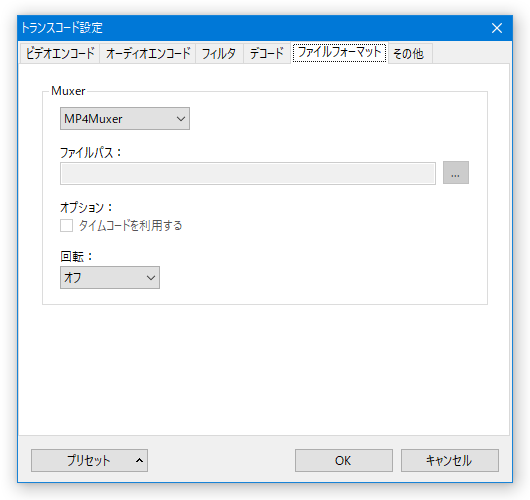Screen dimensions: 530x500
Task: Go to the デコード tab
Action: click(x=267, y=53)
